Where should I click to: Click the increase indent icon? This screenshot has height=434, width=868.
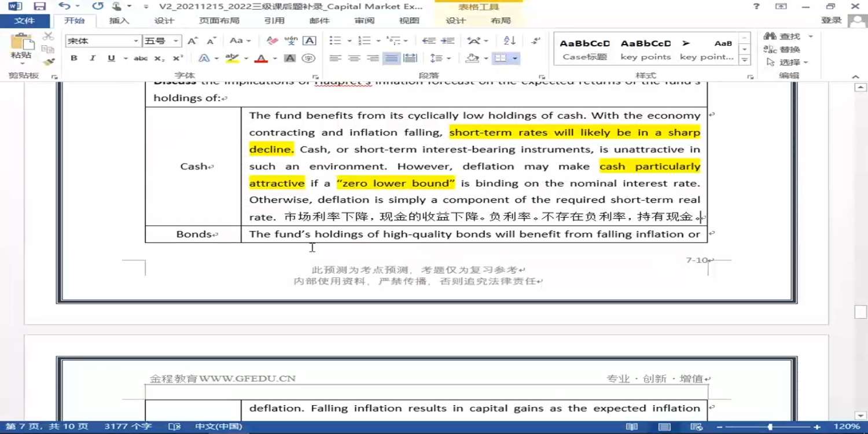tap(447, 41)
